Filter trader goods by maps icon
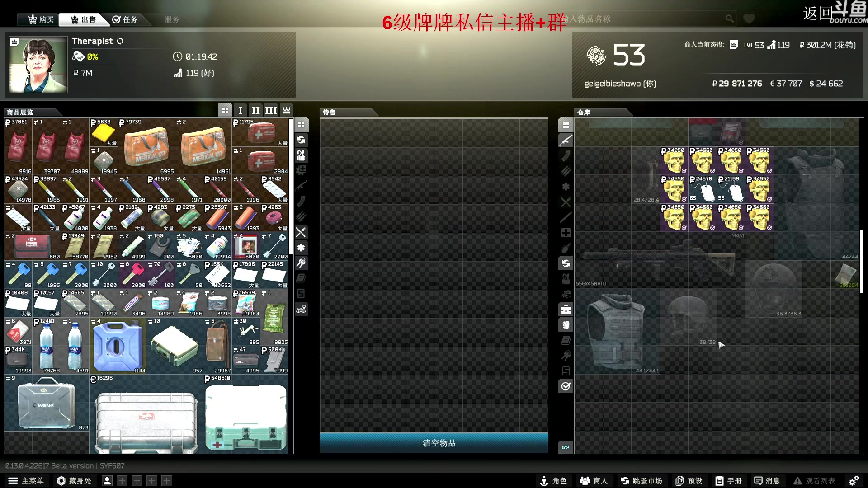The width and height of the screenshot is (868, 488). 301,309
